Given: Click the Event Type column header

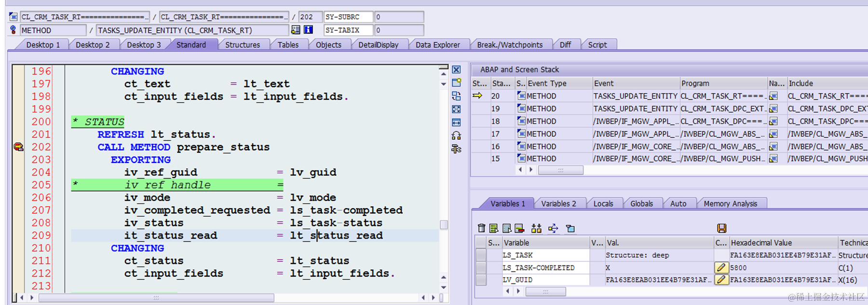Looking at the screenshot, I should (x=559, y=83).
